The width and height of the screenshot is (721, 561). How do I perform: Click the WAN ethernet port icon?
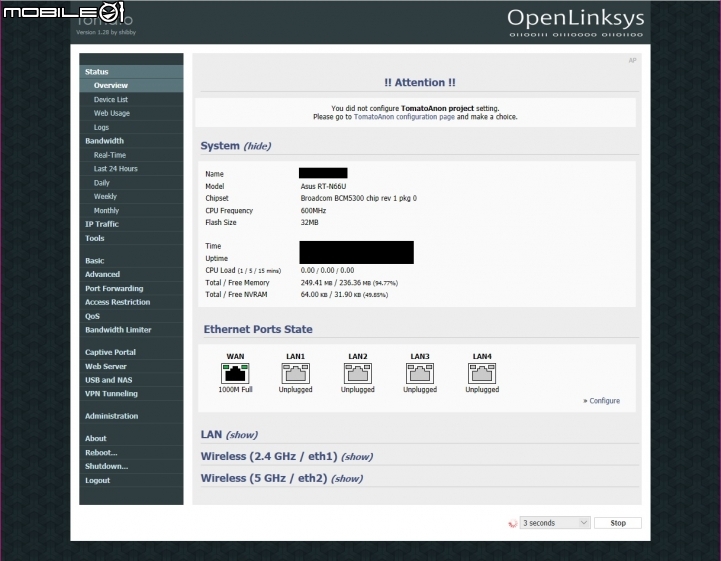[235, 373]
